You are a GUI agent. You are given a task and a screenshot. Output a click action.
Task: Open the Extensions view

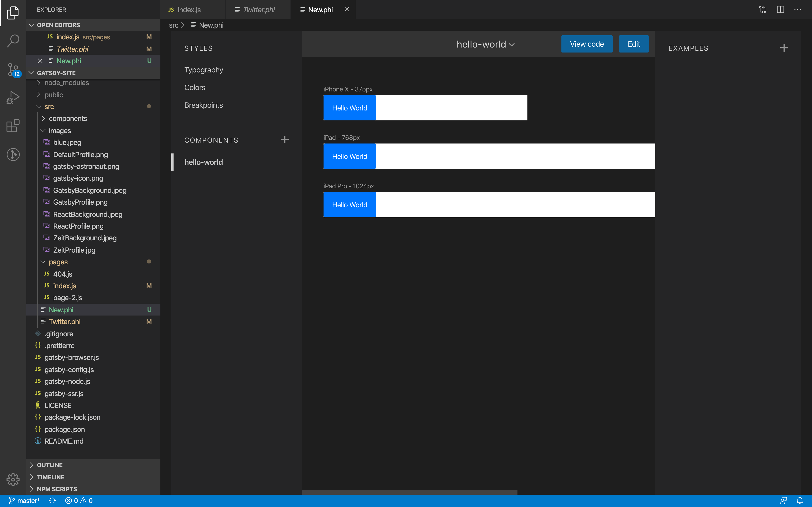pyautogui.click(x=13, y=126)
